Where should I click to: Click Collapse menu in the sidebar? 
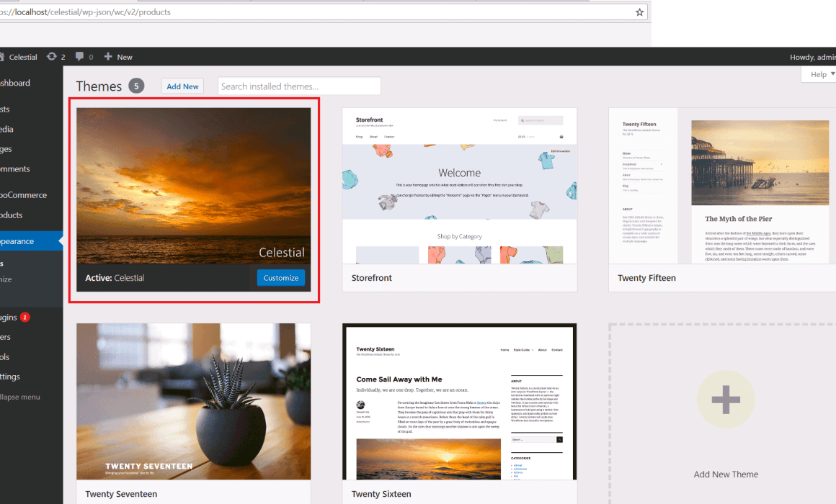[20, 397]
